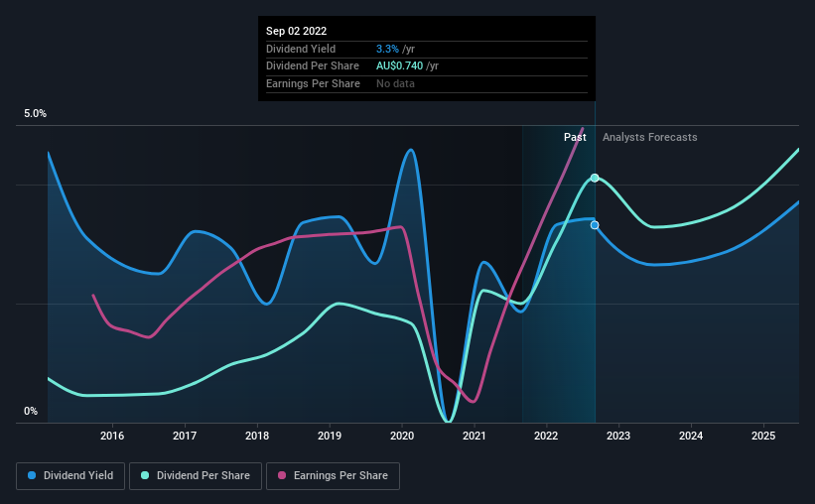The width and height of the screenshot is (815, 504).
Task: Click the 2025 x-axis label
Action: coord(763,436)
